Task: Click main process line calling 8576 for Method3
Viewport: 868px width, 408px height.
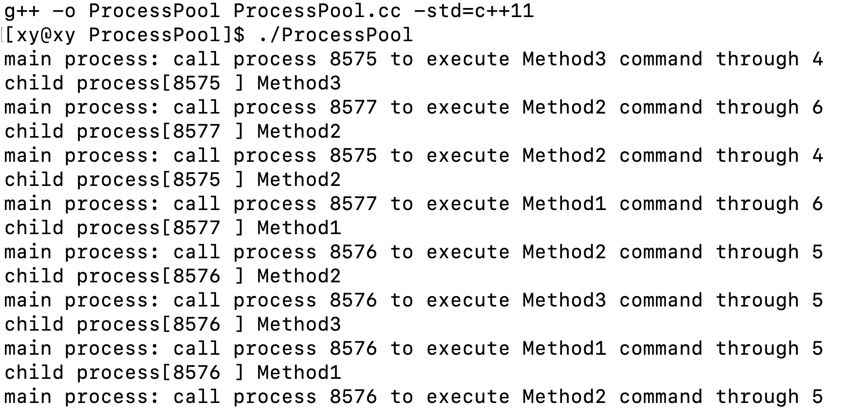Action: 413,300
